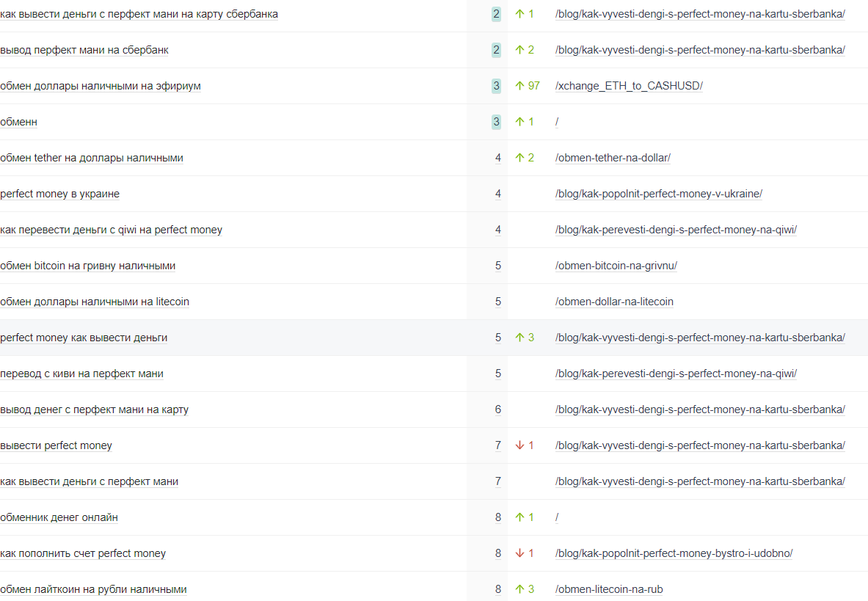The image size is (868, 601).
Task: Open keyword 'как перевести деньги с qiwi на perfect money'
Action: point(111,230)
